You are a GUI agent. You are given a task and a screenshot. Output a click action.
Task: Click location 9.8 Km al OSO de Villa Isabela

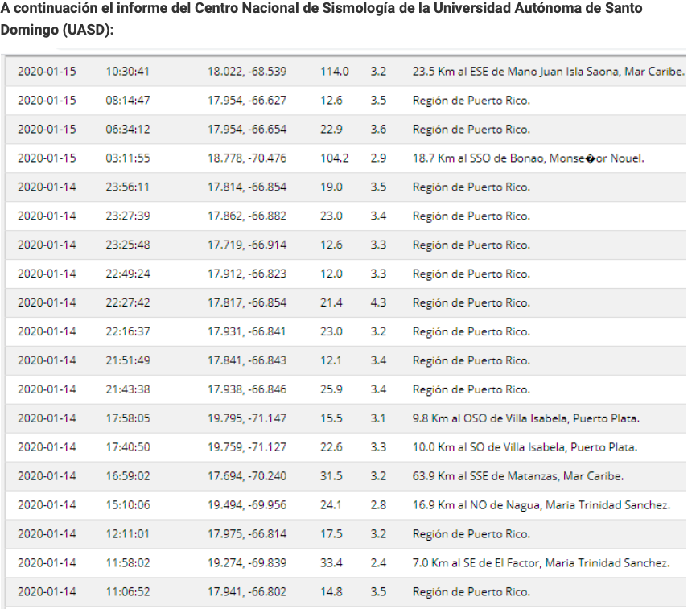pos(490,418)
